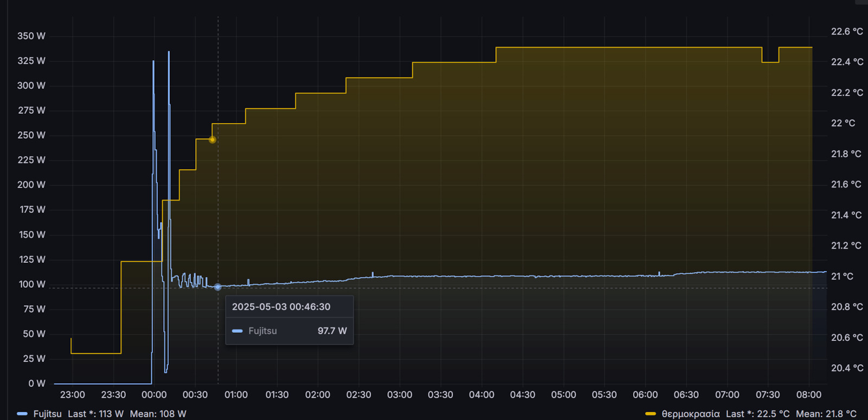Click the 0 W axis label
868x420 pixels.
pos(37,383)
